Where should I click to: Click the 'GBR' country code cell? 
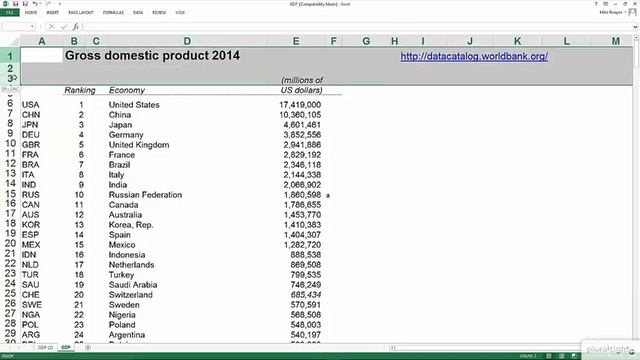[31, 145]
